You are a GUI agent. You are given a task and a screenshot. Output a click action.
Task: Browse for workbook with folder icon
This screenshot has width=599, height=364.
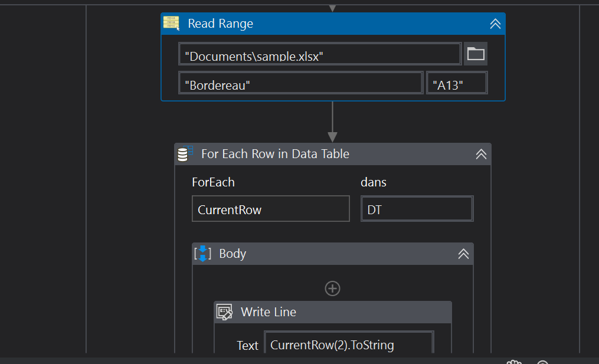tap(476, 54)
